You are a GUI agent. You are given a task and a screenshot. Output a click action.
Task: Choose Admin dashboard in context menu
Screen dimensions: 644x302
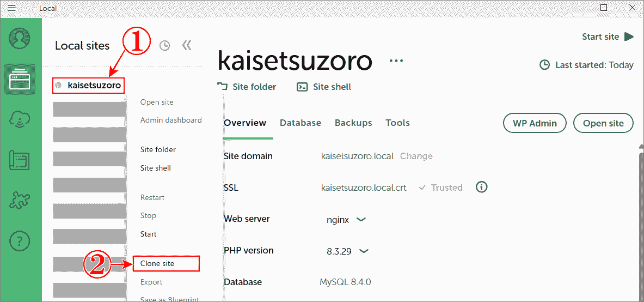pos(171,120)
